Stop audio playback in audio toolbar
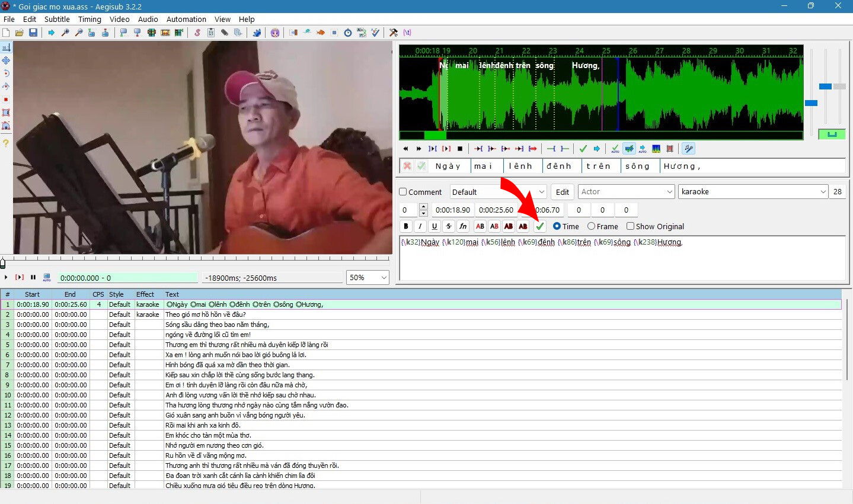The image size is (853, 504). point(459,149)
